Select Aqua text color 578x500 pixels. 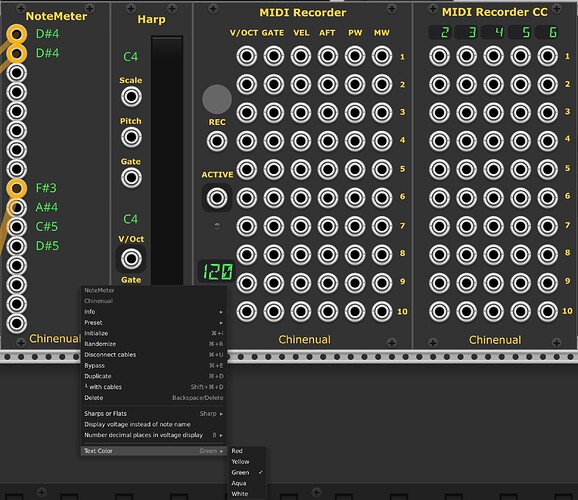247,483
